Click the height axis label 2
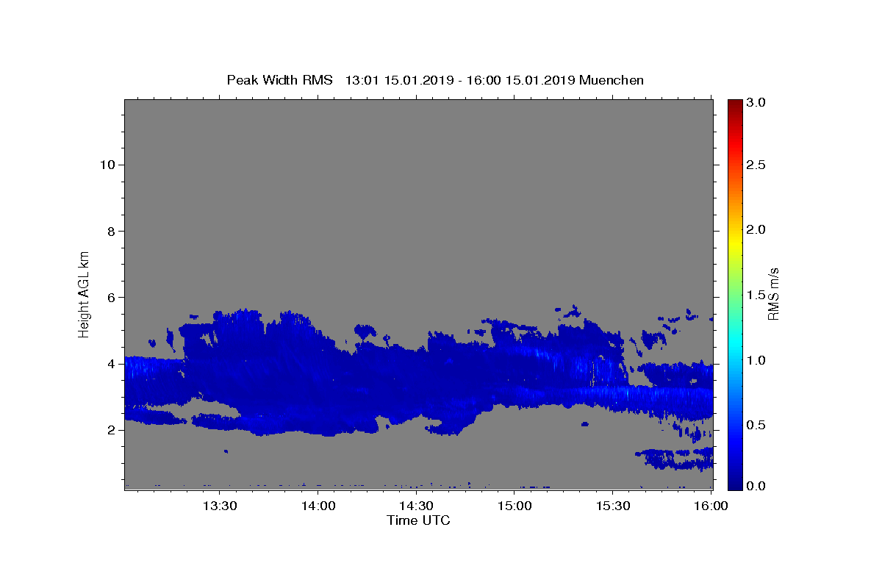 tap(111, 430)
